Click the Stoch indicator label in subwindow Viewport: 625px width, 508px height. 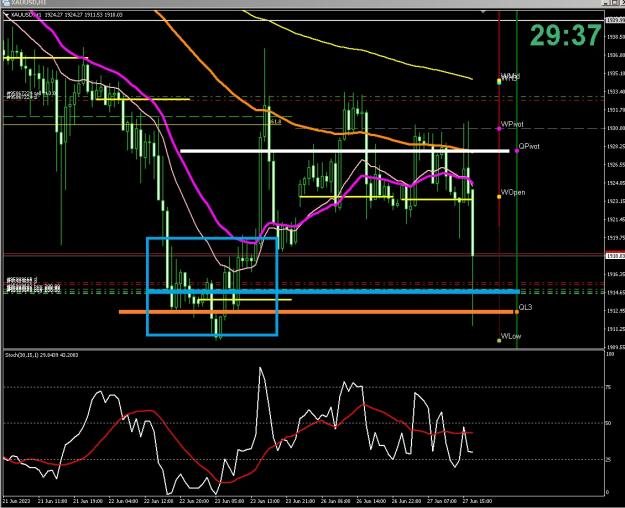(41, 355)
